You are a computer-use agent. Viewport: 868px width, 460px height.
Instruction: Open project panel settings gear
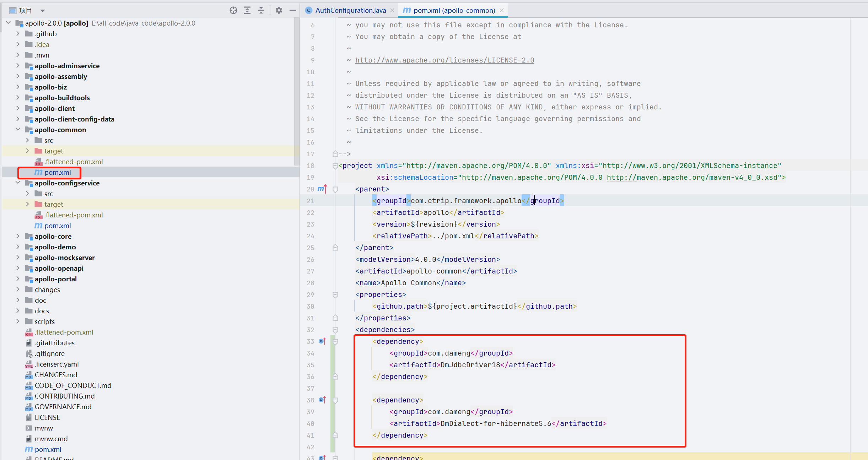[x=279, y=10]
